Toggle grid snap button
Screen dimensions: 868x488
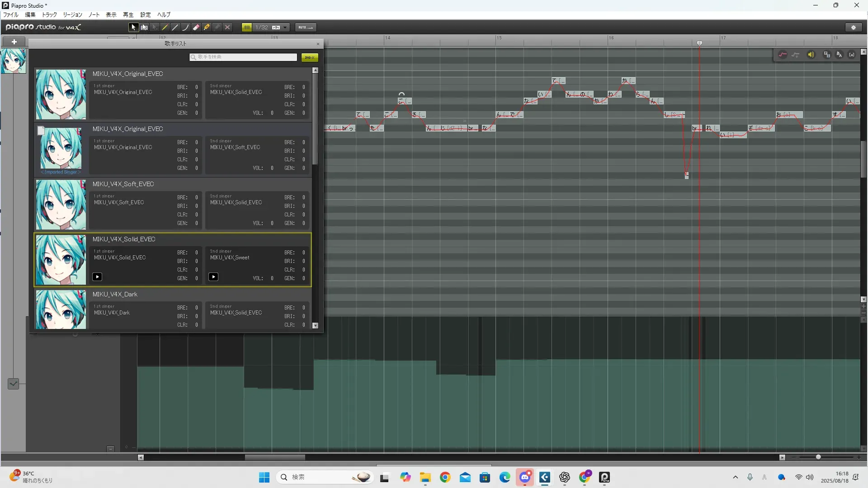coord(247,28)
